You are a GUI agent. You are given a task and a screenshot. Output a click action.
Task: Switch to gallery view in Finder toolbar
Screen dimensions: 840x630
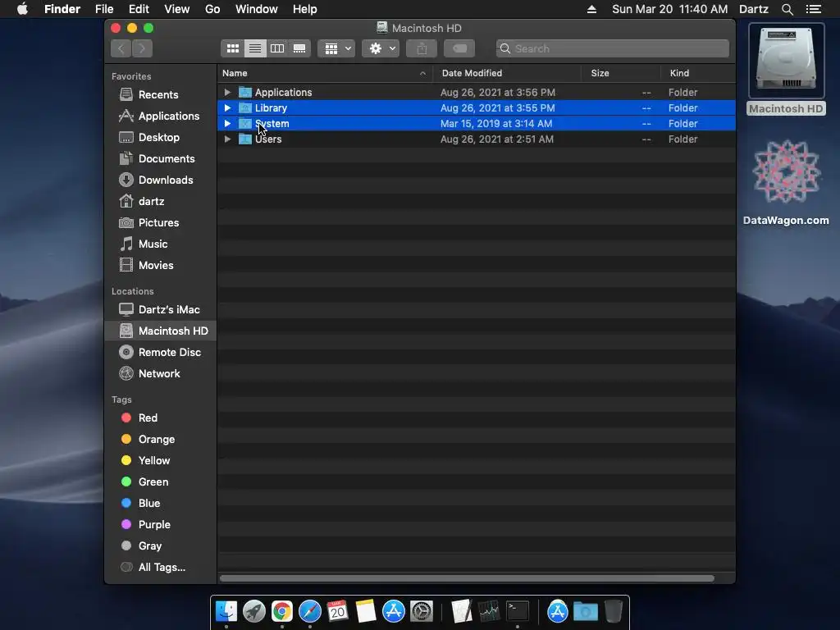point(299,48)
